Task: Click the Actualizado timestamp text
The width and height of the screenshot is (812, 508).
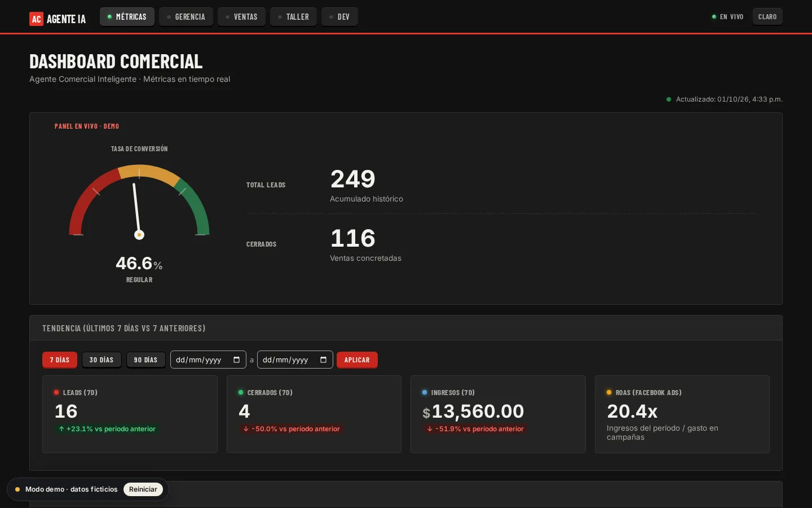Action: [729, 99]
